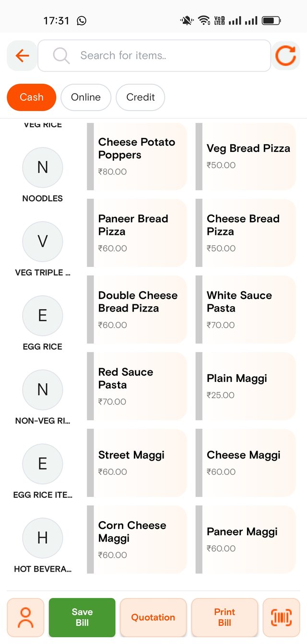Select the NON-VEG RICE category circle
This screenshot has height=644, width=307.
point(43,390)
